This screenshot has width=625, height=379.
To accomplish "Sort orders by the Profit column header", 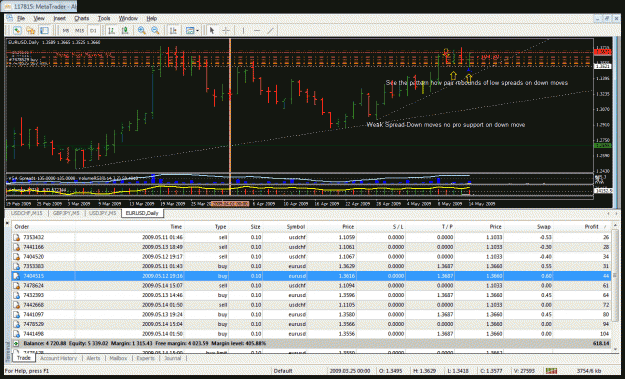I will [x=582, y=227].
